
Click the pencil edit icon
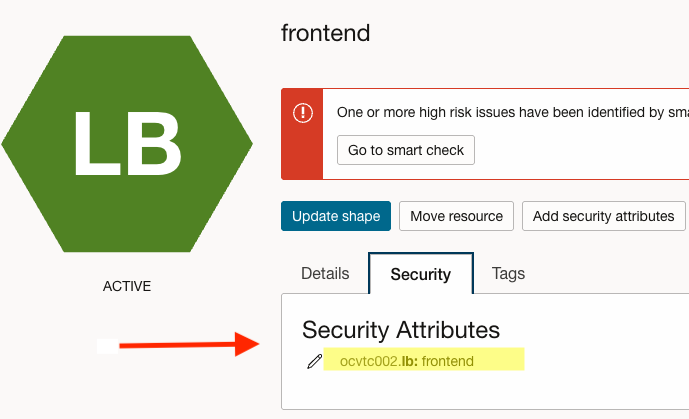pyautogui.click(x=314, y=361)
